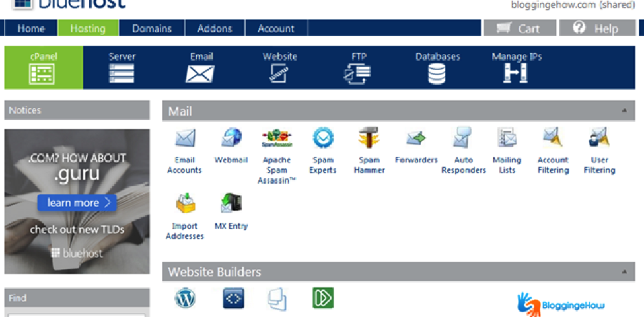Open the Email Accounts icon
The height and width of the screenshot is (317, 644).
click(185, 139)
